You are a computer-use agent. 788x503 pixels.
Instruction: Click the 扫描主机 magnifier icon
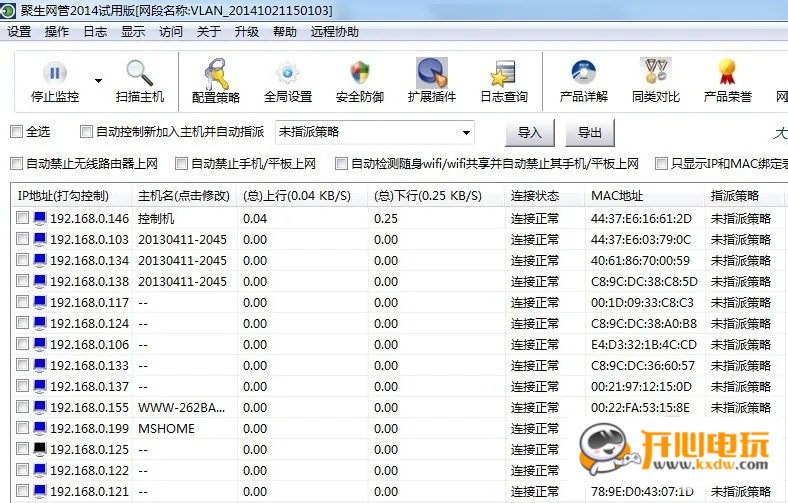tap(139, 73)
